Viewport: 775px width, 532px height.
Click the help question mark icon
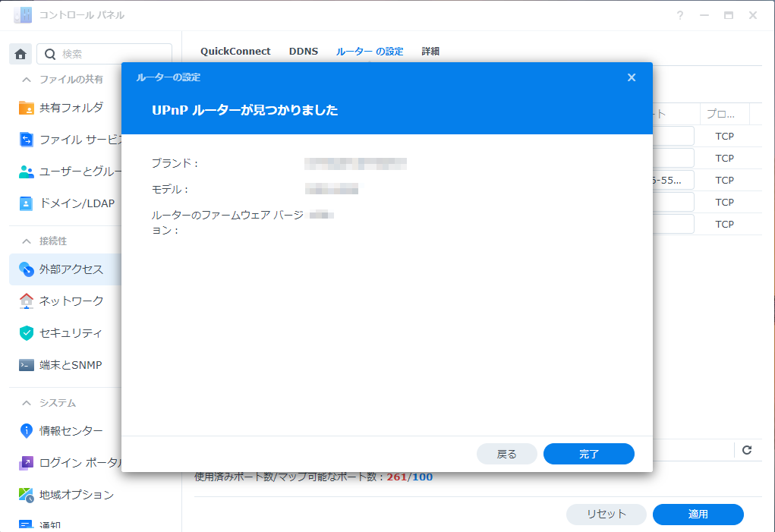point(680,15)
